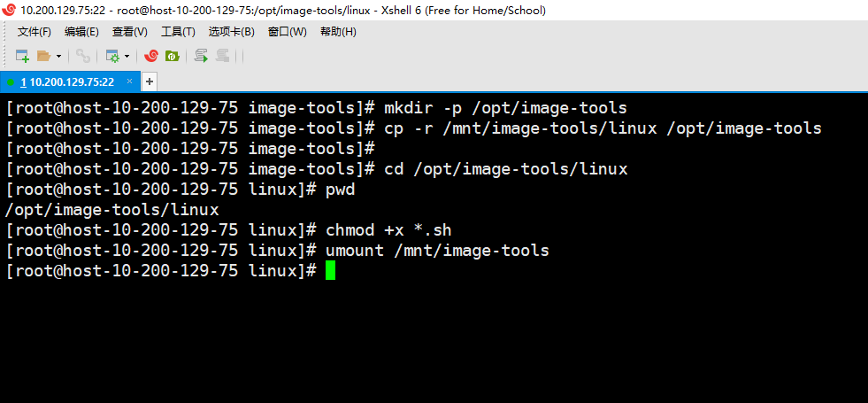Open the 文件(F) menu
Screen dimensions: 868x403
pos(35,32)
